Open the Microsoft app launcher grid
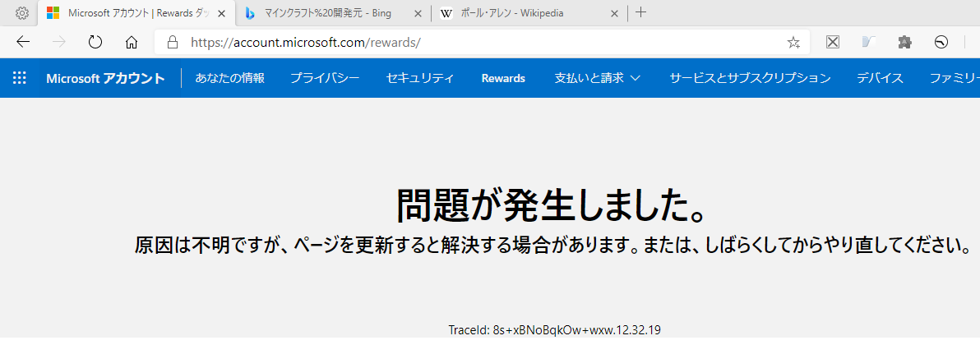 point(20,78)
